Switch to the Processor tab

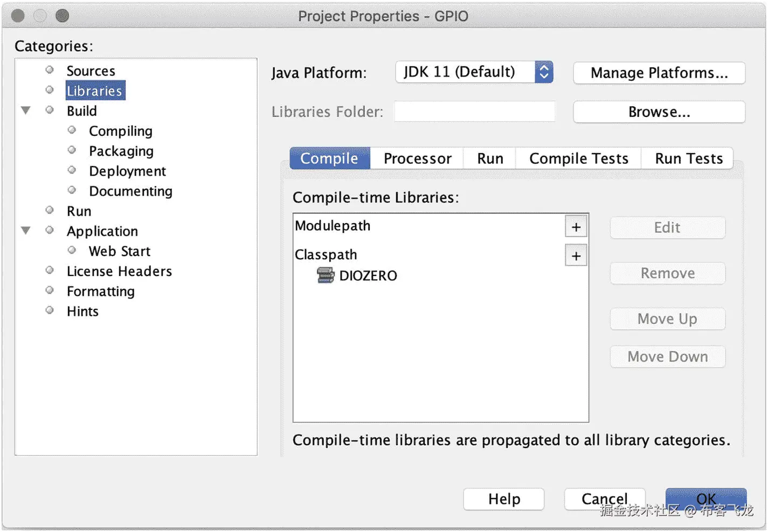pyautogui.click(x=417, y=158)
